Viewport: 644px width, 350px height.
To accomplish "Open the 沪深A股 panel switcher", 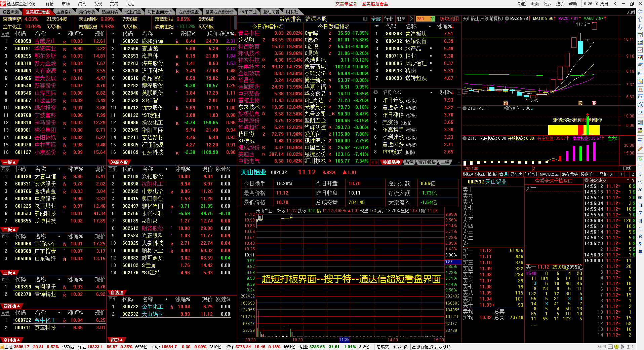I will (119, 162).
